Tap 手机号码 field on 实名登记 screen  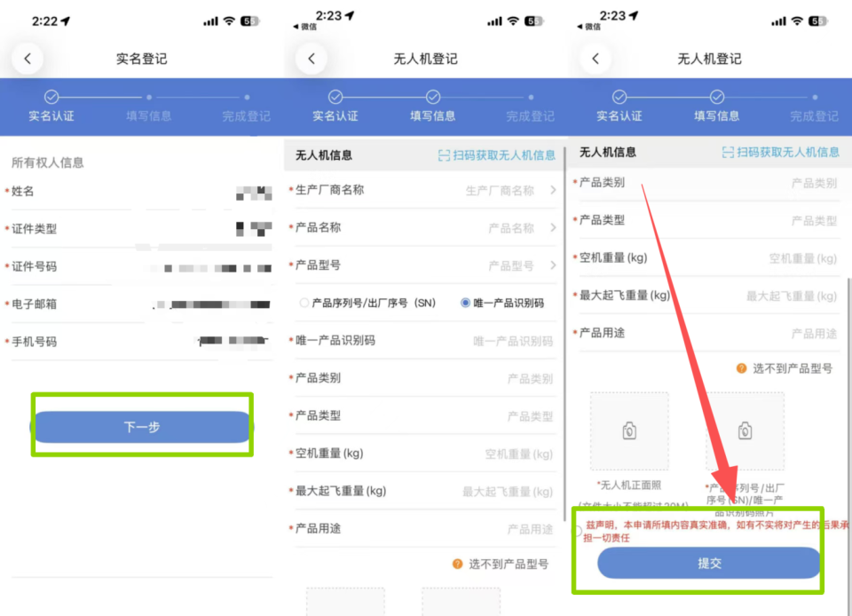[x=138, y=342]
